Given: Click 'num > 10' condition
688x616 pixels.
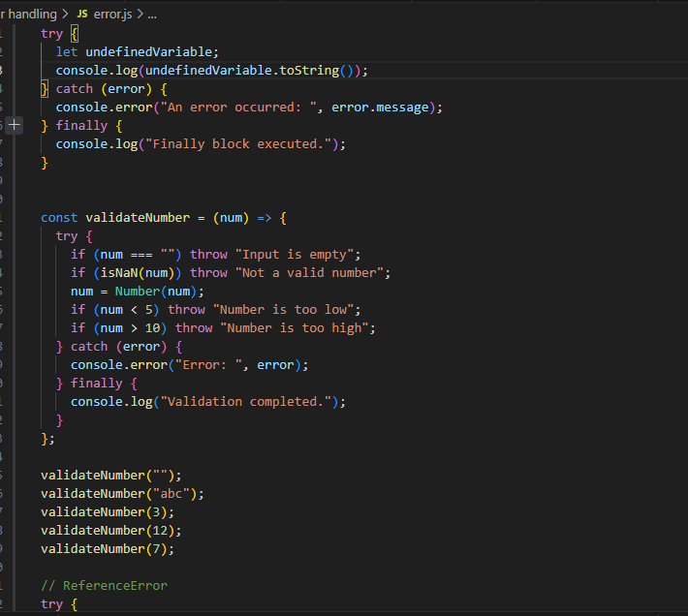Looking at the screenshot, I should point(130,328).
